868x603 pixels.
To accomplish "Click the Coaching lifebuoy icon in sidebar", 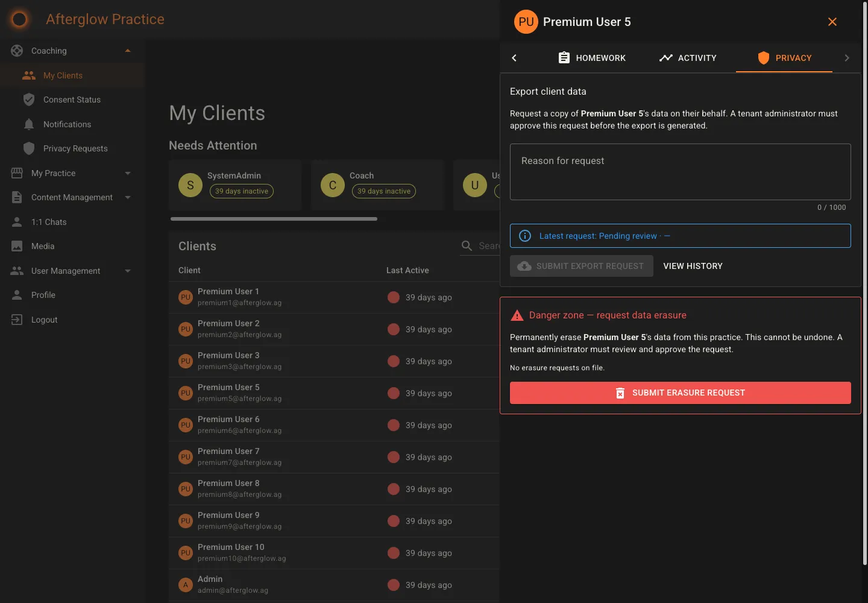I will (17, 51).
